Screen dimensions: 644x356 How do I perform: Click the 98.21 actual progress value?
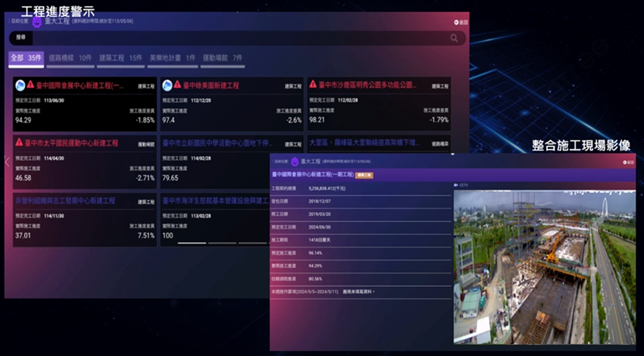tap(317, 120)
